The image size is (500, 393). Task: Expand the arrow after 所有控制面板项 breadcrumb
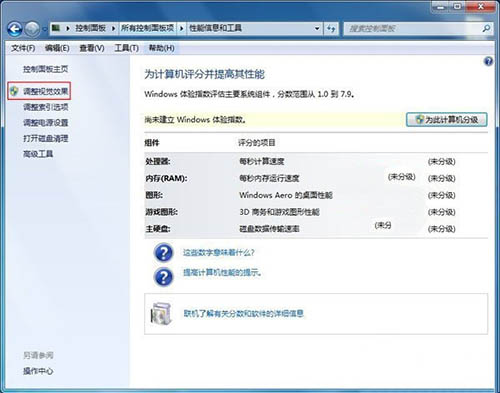[x=181, y=28]
